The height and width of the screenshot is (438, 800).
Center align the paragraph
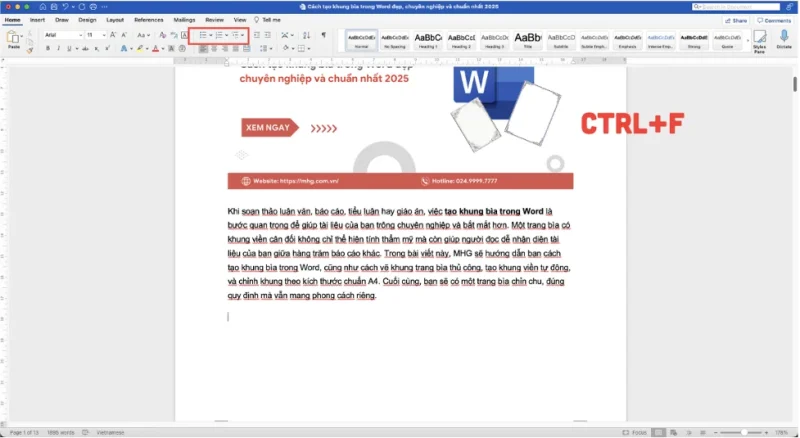214,48
